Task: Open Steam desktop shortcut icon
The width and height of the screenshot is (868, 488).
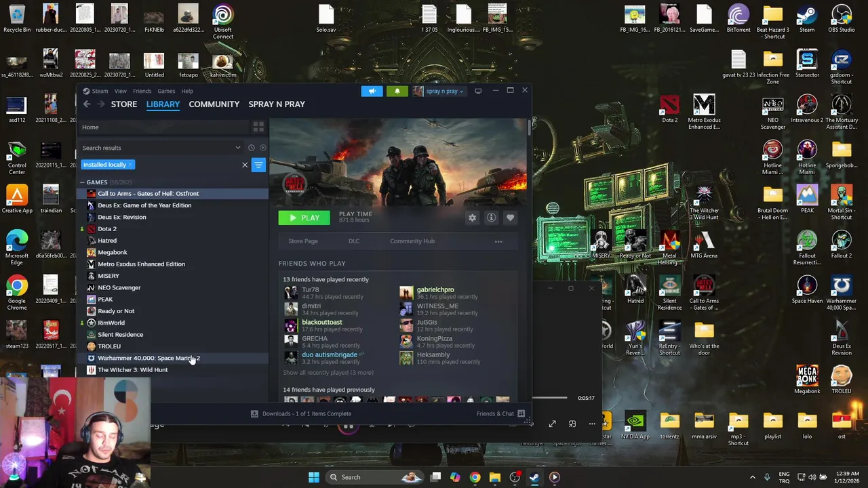Action: pos(807,19)
